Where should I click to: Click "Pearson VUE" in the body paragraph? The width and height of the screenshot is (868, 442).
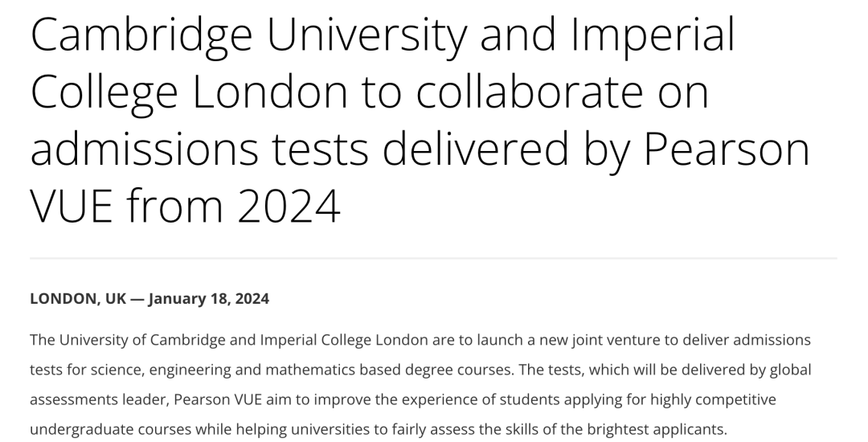pos(218,399)
